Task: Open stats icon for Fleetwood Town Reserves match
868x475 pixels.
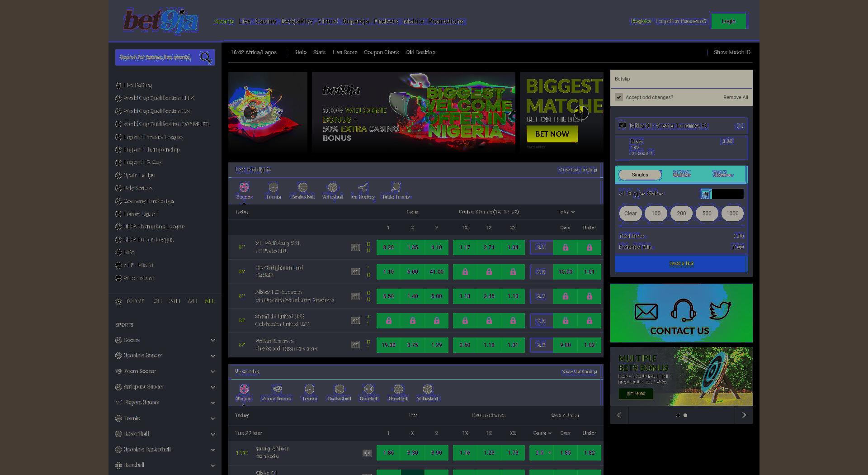Action: tap(355, 345)
